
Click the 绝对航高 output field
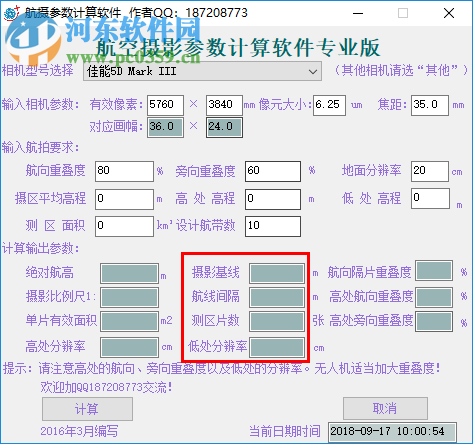[130, 273]
